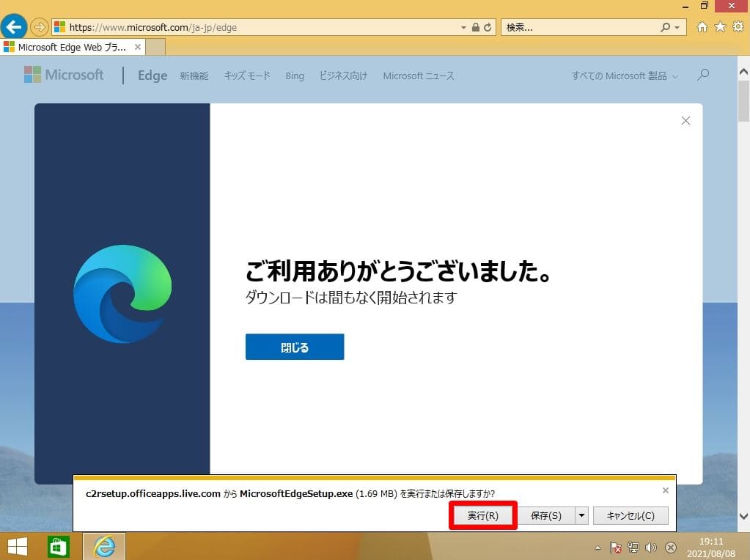
Task: Open the Windows Start button
Action: [18, 546]
